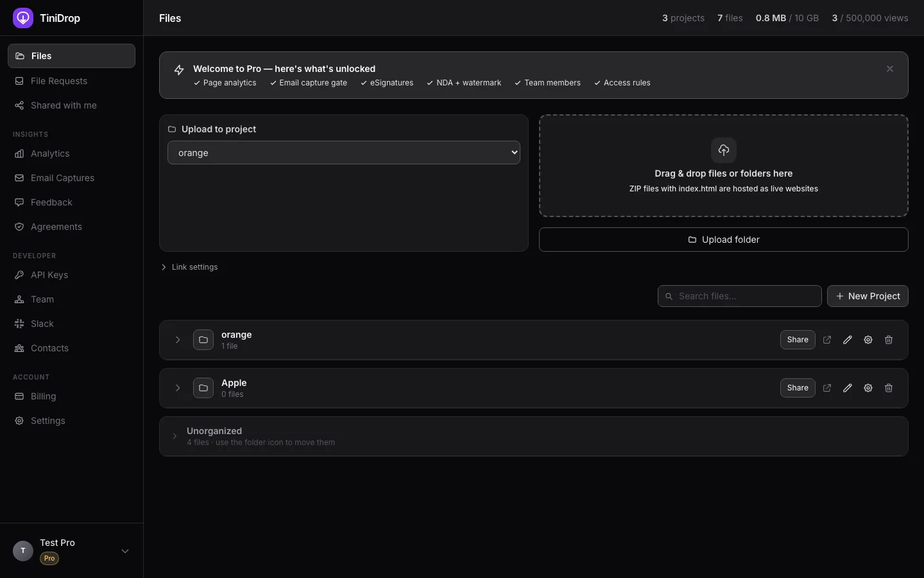This screenshot has width=924, height=578.
Task: Go to Team page
Action: click(x=71, y=299)
